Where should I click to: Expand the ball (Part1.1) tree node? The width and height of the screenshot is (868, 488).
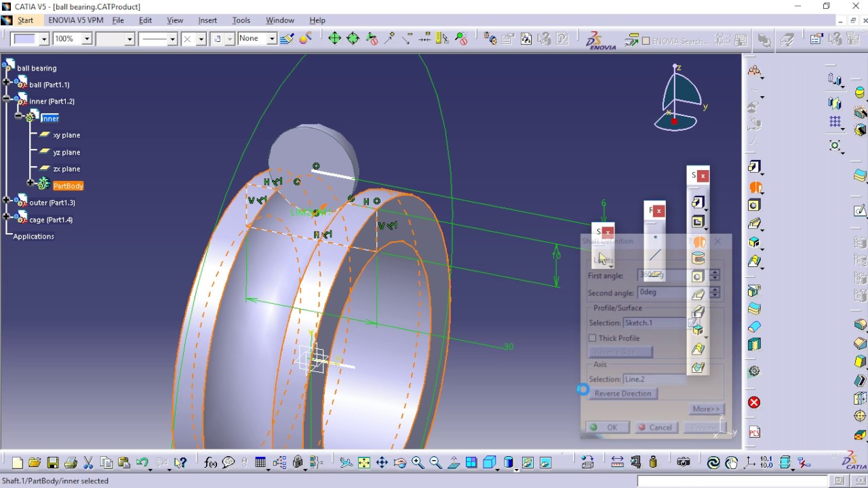pos(6,83)
